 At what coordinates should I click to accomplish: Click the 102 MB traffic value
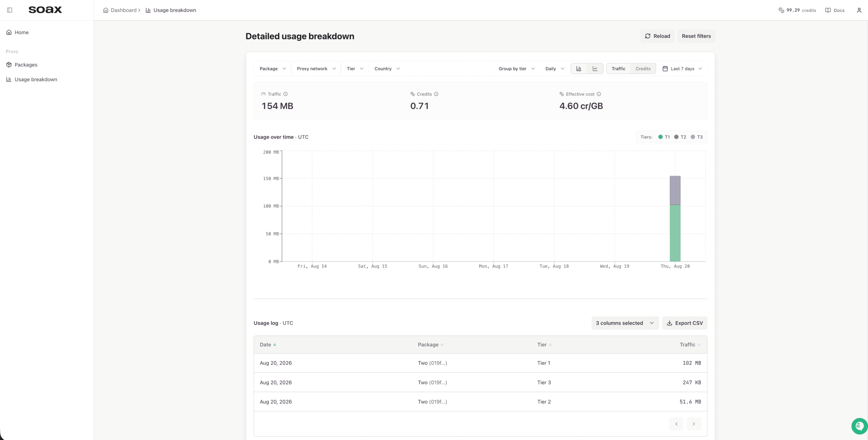pyautogui.click(x=692, y=363)
